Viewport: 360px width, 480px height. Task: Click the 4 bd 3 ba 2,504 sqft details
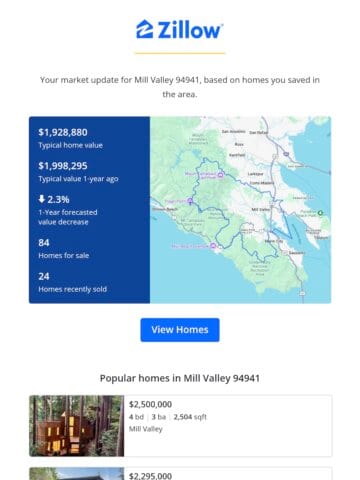(168, 417)
